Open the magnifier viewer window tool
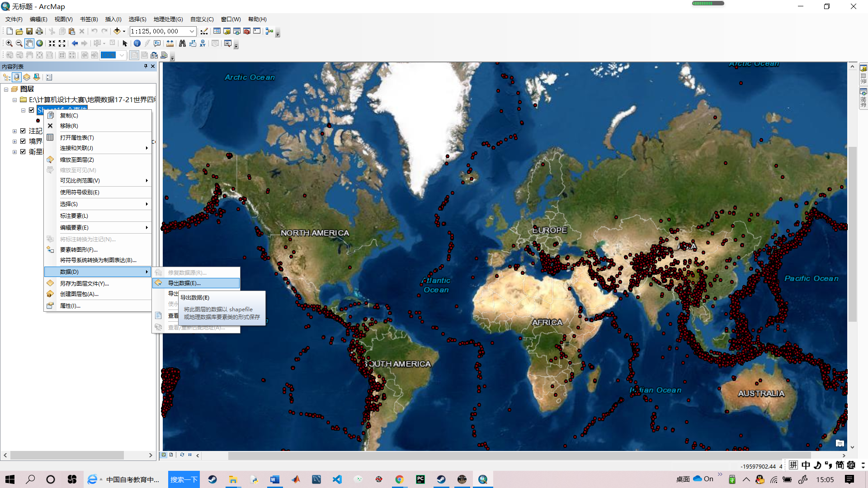This screenshot has width=868, height=488. 228,43
